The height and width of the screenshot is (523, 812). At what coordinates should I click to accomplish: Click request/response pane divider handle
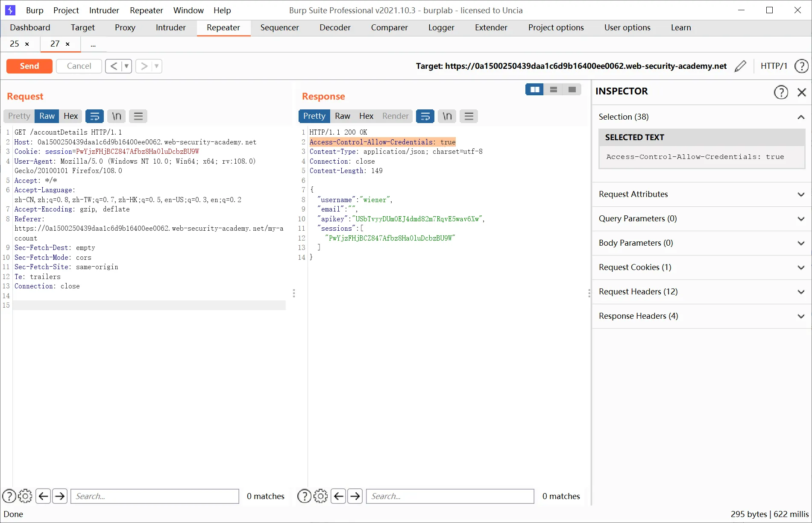click(294, 293)
